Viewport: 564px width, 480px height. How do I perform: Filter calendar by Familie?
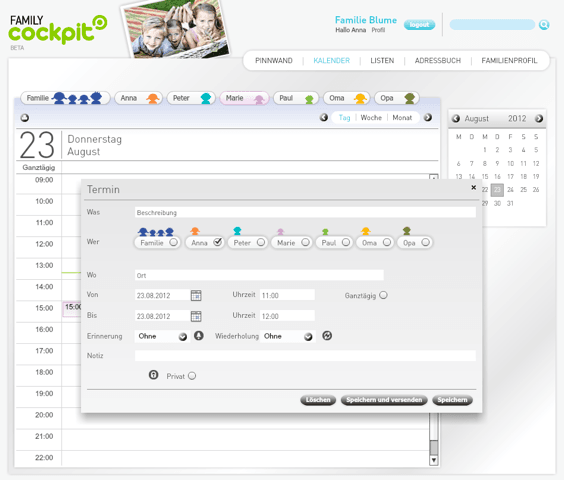65,98
